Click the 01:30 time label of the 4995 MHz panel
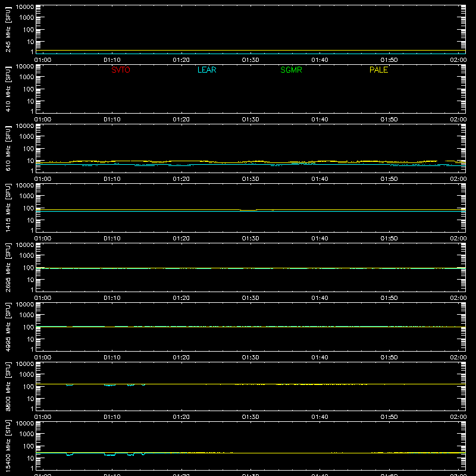This screenshot has height=476, width=476. tap(250, 358)
